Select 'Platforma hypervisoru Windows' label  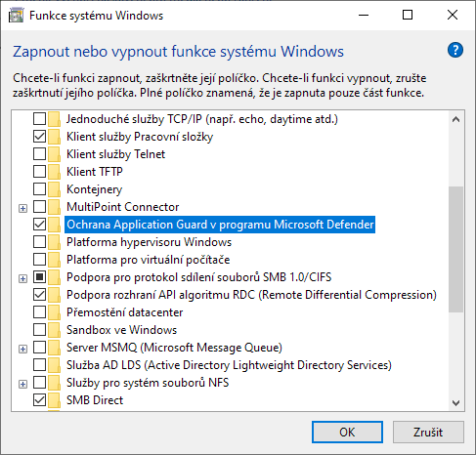(x=149, y=242)
